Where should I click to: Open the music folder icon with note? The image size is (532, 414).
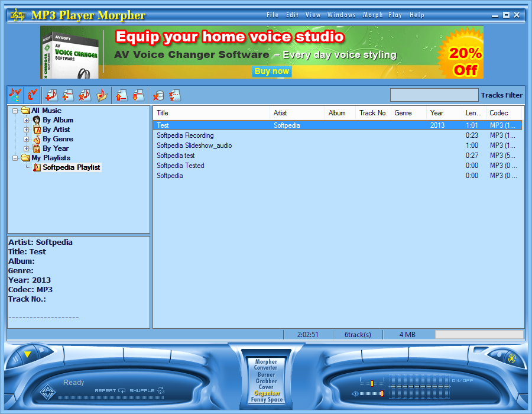pyautogui.click(x=102, y=95)
